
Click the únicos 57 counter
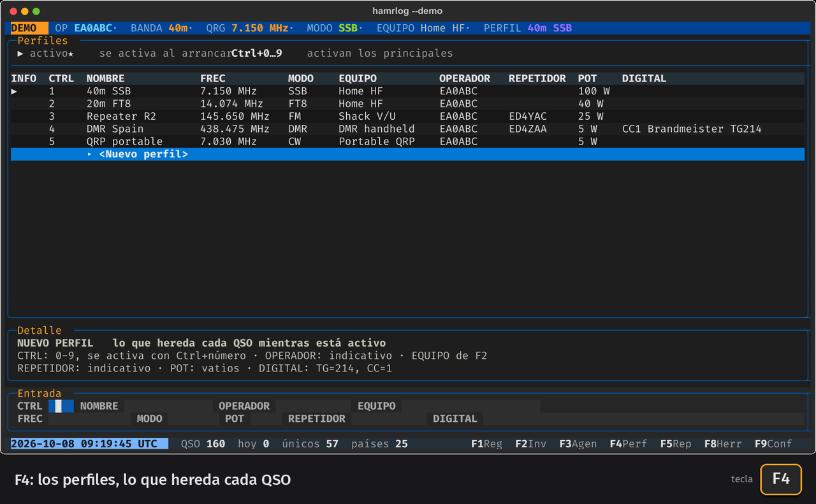point(310,443)
